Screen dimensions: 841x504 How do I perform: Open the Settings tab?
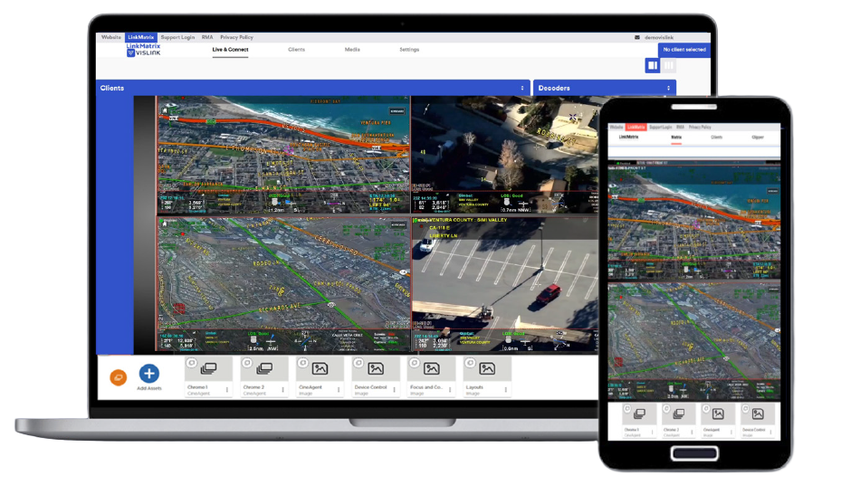point(409,49)
